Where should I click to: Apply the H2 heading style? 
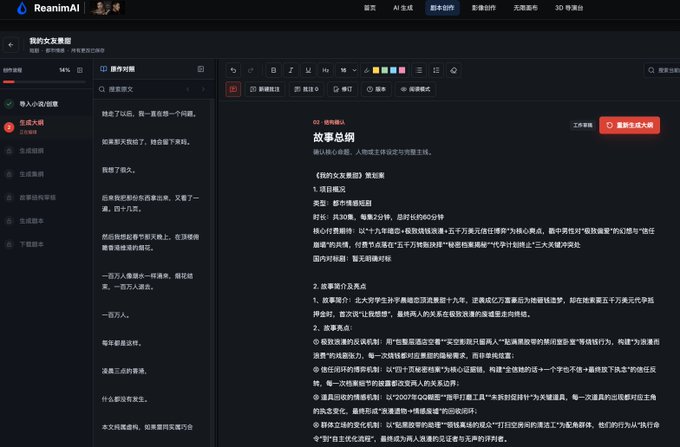click(325, 70)
